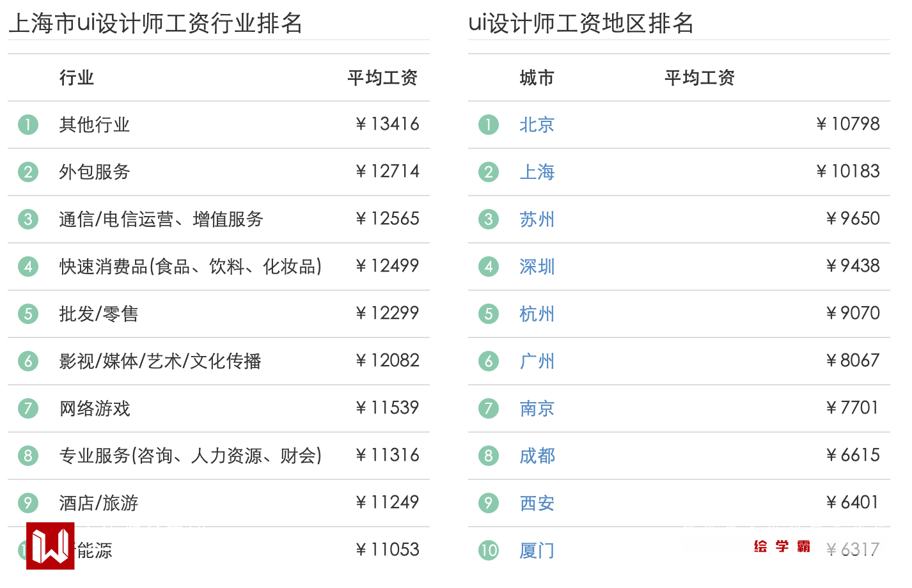Click rank 3 badge beside 通信/电信运营
The height and width of the screenshot is (588, 912).
28,219
